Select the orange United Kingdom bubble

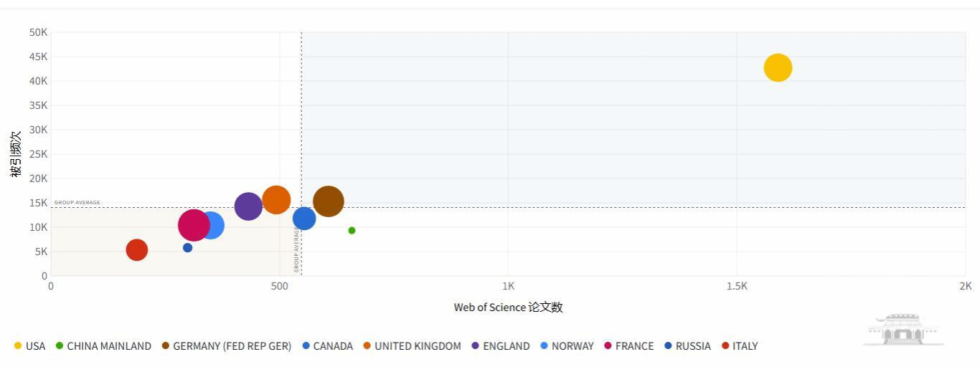pyautogui.click(x=276, y=200)
